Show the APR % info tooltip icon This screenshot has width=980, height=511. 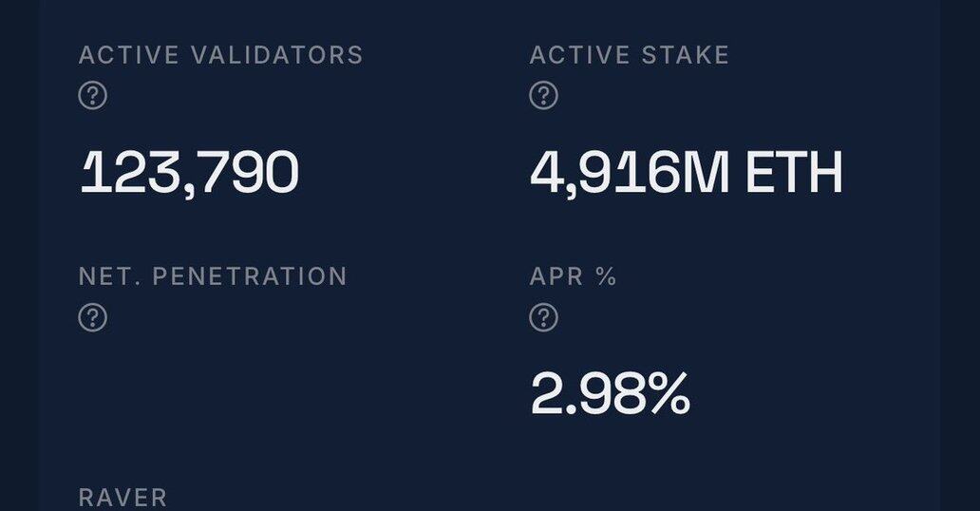[543, 317]
